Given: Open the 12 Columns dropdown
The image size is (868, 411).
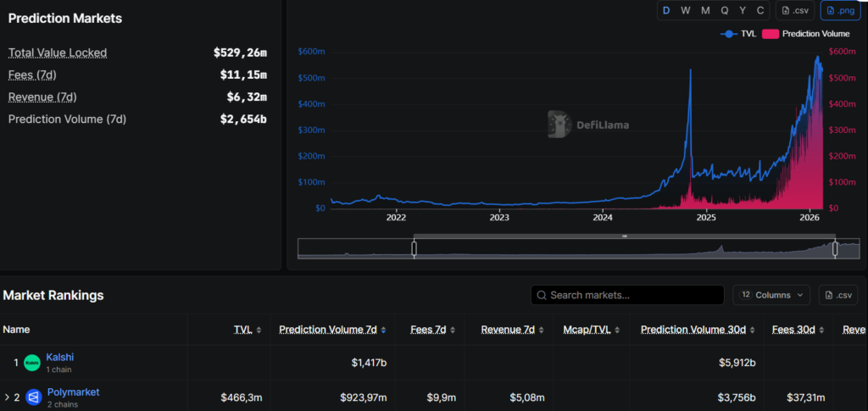Looking at the screenshot, I should (771, 295).
